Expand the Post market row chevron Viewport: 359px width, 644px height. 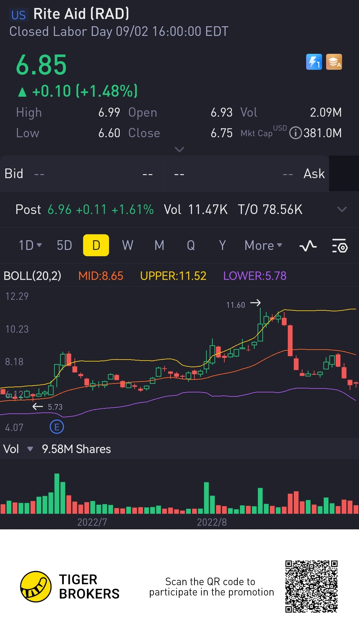coord(342,209)
